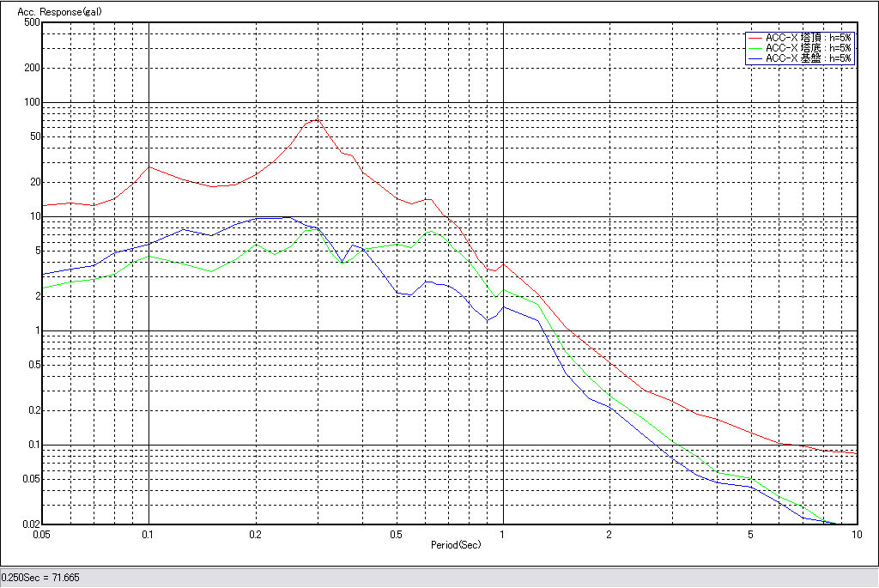Click the 10 label on the period axis
Viewport: 879px width, 588px height.
tap(856, 534)
